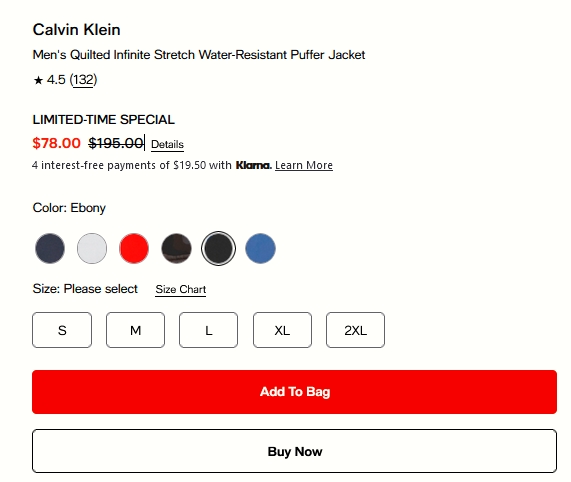The width and height of the screenshot is (571, 482).
Task: Select the navy blue color swatch
Action: (50, 248)
